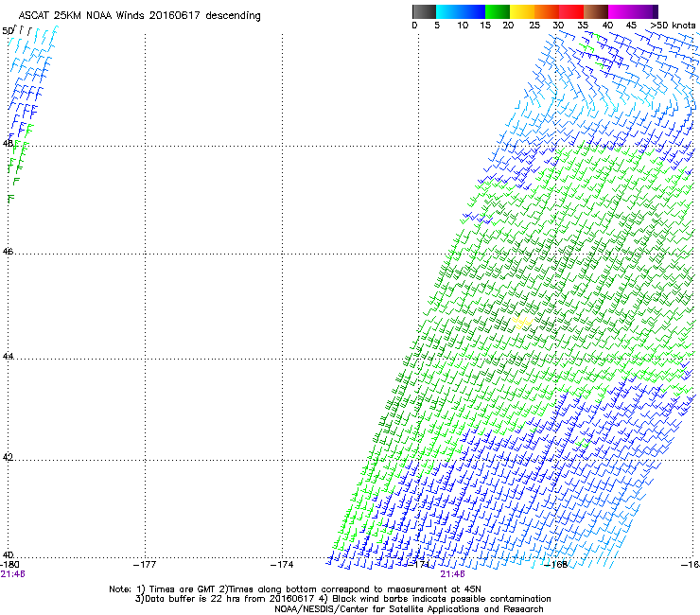Click the yellow wind barbs cluster near 45N

coord(522,322)
